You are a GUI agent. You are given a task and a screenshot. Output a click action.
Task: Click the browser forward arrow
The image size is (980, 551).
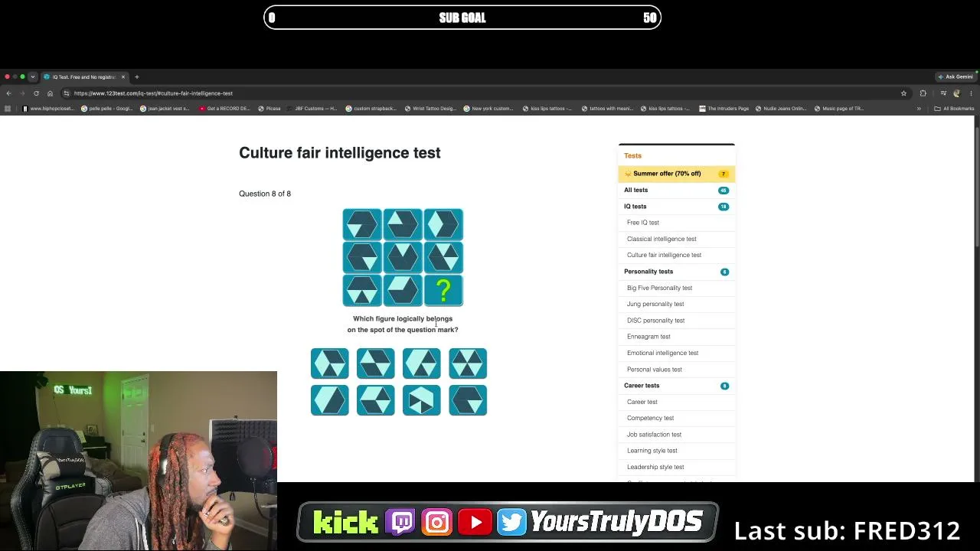[x=22, y=93]
